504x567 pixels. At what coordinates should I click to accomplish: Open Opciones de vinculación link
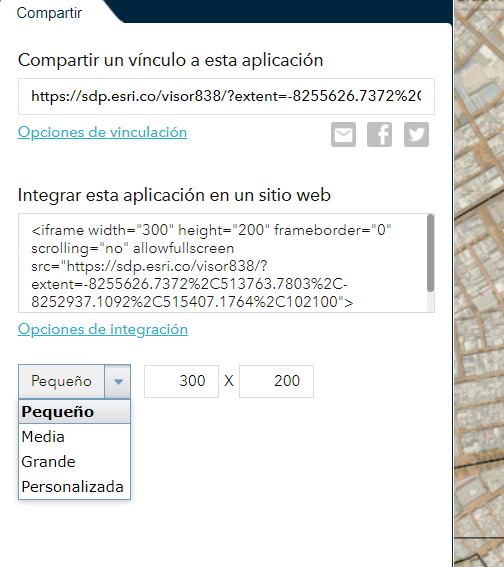coord(102,132)
